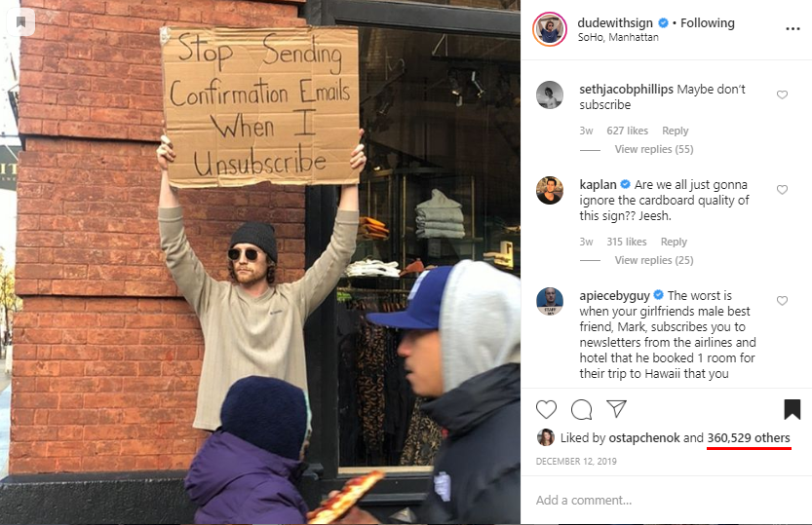812x525 pixels.
Task: Reply to sethjacobphillips' comment
Action: click(x=675, y=131)
